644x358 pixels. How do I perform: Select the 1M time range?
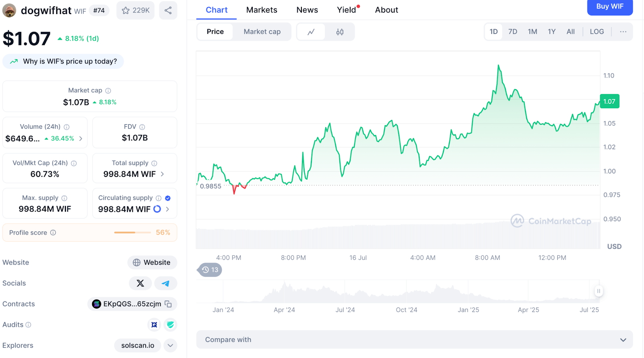coord(533,32)
